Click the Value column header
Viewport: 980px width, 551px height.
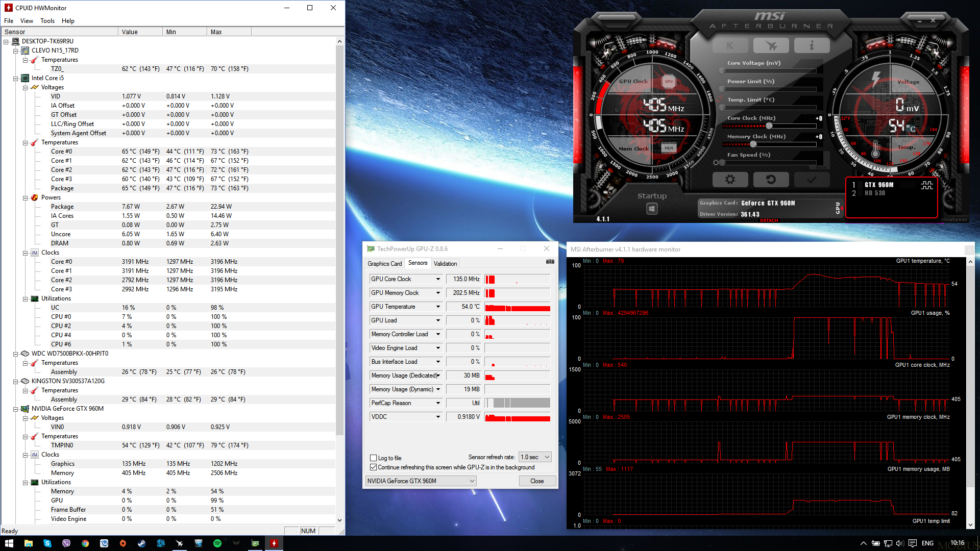click(x=140, y=32)
